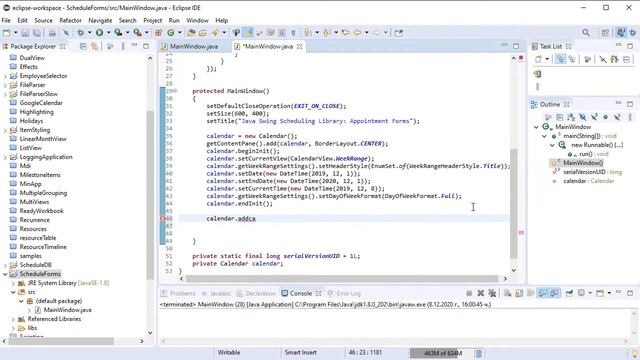Select MainWindow.java in Package Explorer
This screenshot has height=360, width=640.
click(x=67, y=310)
